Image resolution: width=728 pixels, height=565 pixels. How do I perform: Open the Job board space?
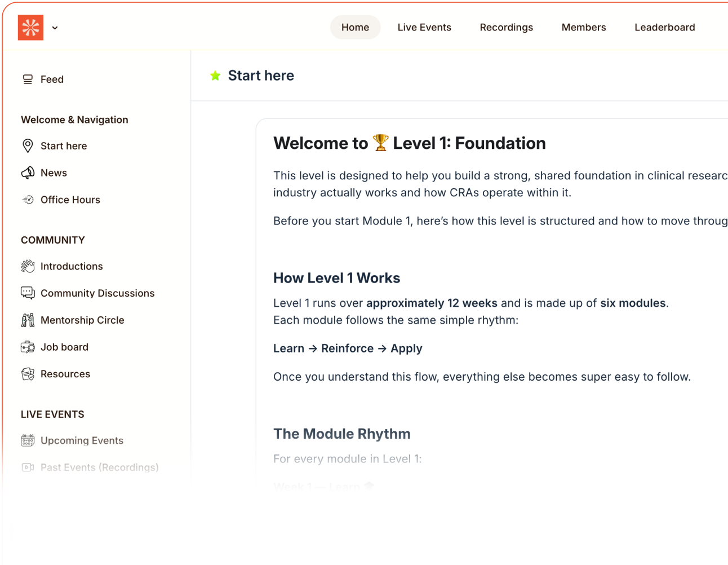pos(64,347)
